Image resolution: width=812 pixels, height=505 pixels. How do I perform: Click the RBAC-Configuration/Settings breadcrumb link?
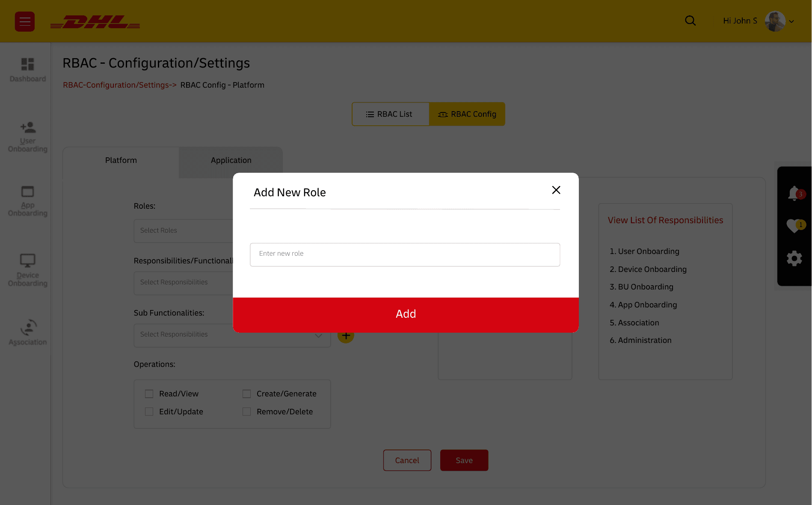(x=119, y=85)
